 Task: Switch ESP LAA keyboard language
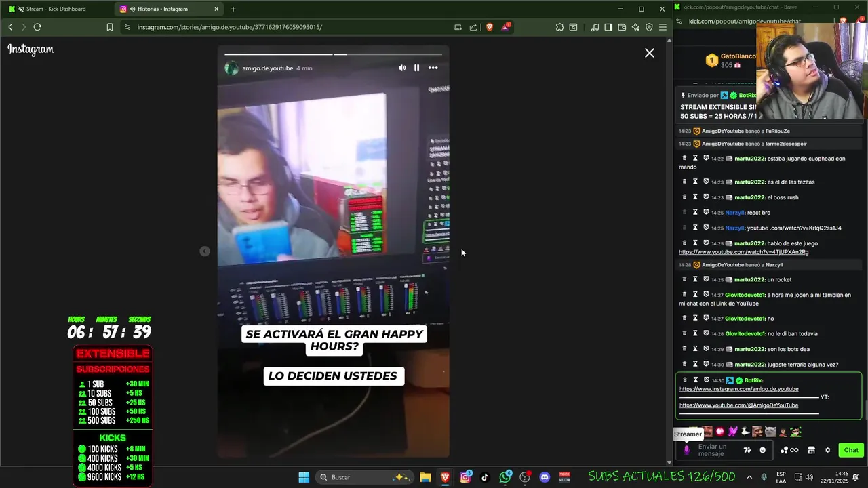tap(781, 477)
